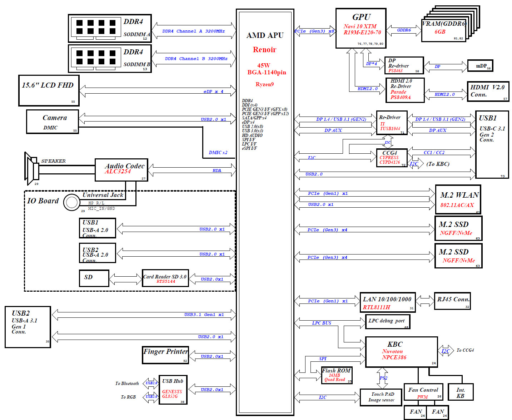Select the KBC Nuvoton NPCE386 block
Image resolution: width=512 pixels, height=420 pixels.
[x=402, y=352]
